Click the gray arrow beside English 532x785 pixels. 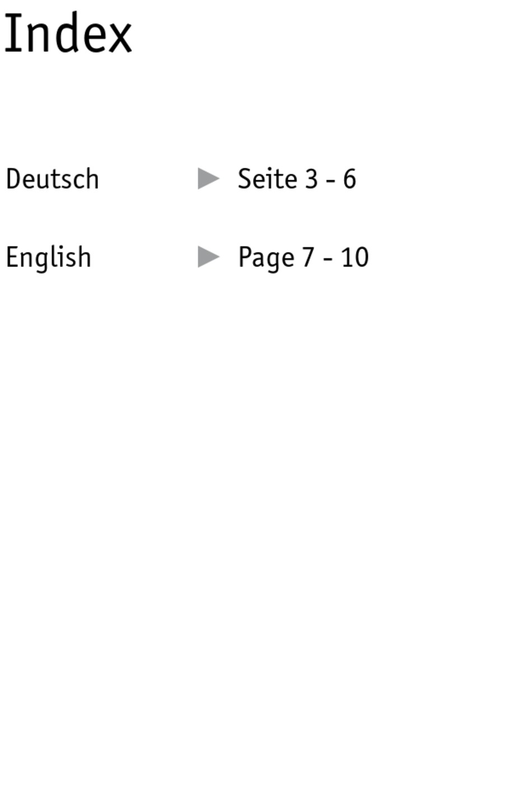(x=209, y=258)
